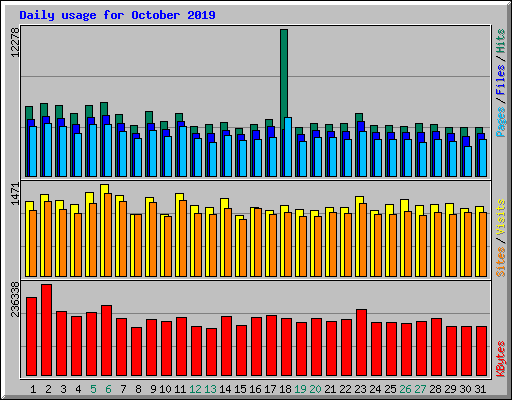Click day label 2 on the x-axis

tap(48, 389)
